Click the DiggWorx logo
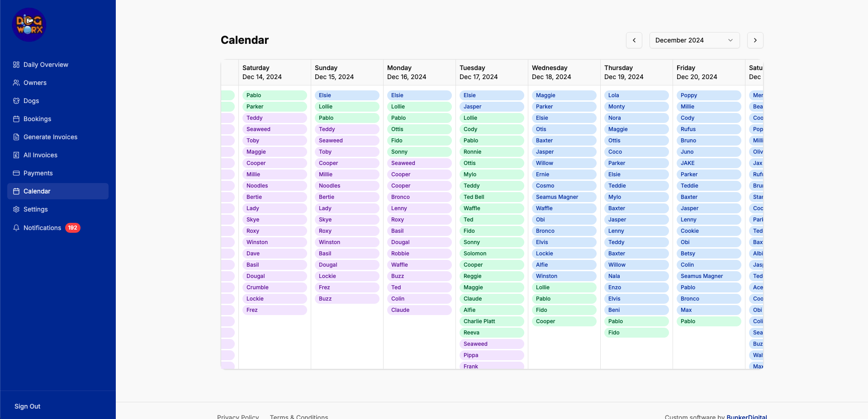 coord(28,25)
